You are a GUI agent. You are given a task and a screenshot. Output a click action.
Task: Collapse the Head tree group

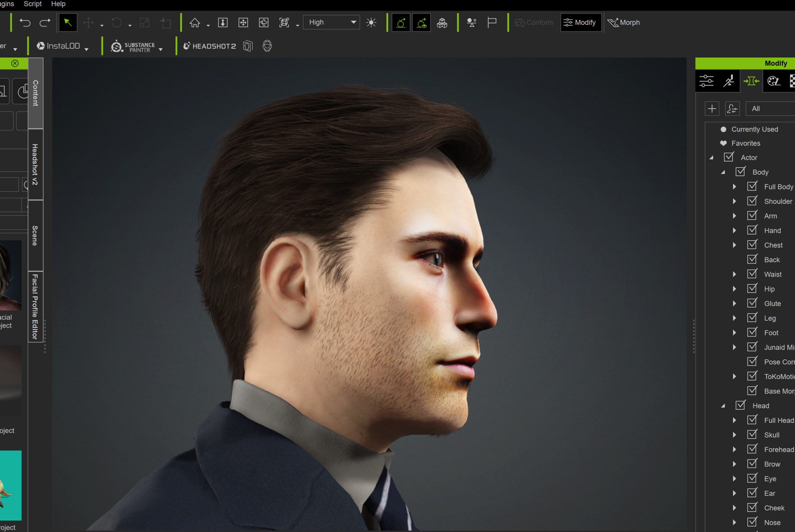pyautogui.click(x=723, y=406)
